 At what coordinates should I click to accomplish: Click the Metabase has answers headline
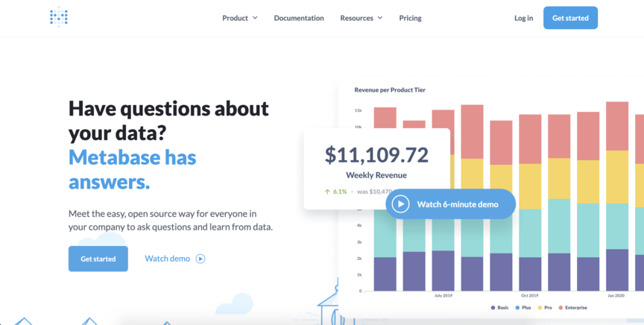pos(132,169)
